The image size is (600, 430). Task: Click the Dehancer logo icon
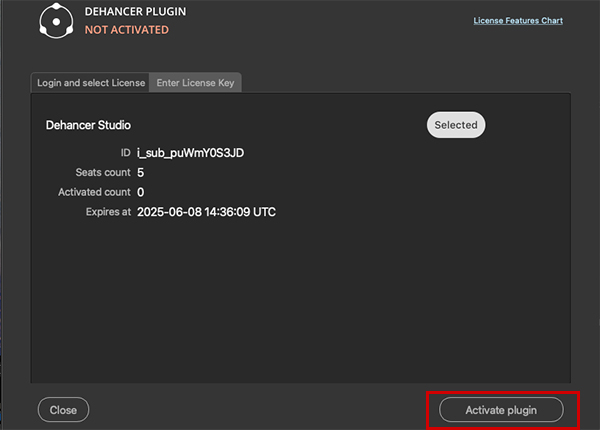click(x=56, y=21)
